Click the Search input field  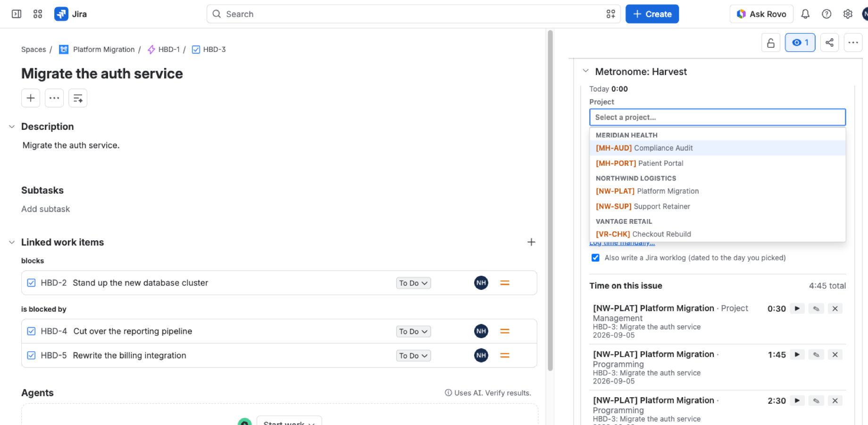tap(413, 14)
